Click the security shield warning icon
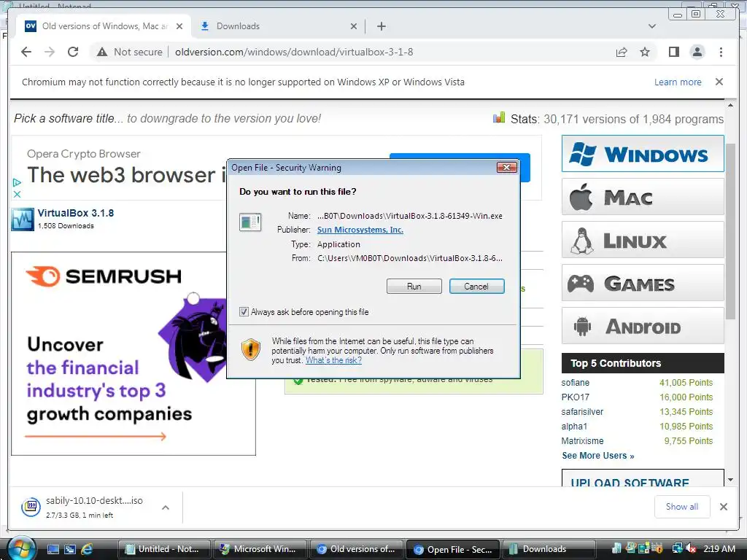Viewport: 747px width, 560px height. [x=251, y=349]
